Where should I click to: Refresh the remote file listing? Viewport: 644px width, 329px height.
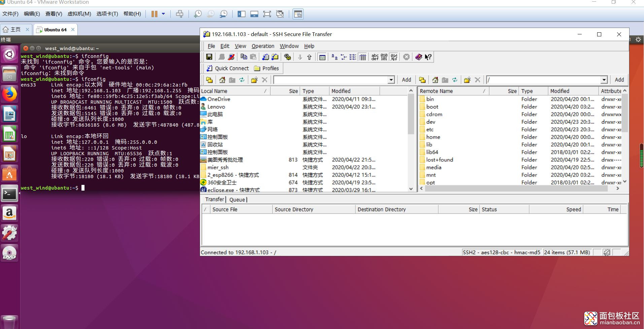(x=455, y=80)
